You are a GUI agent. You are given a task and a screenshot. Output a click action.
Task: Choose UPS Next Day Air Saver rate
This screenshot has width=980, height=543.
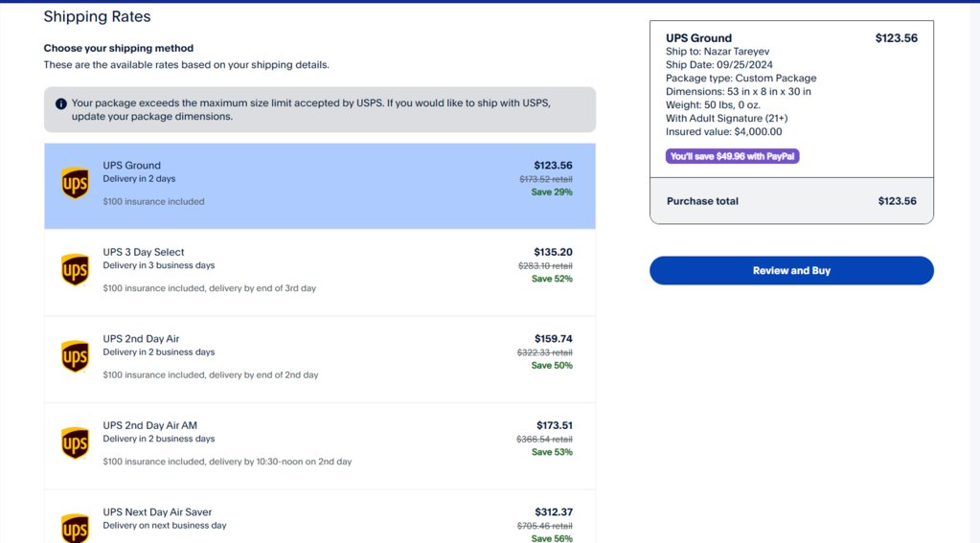pyautogui.click(x=319, y=517)
